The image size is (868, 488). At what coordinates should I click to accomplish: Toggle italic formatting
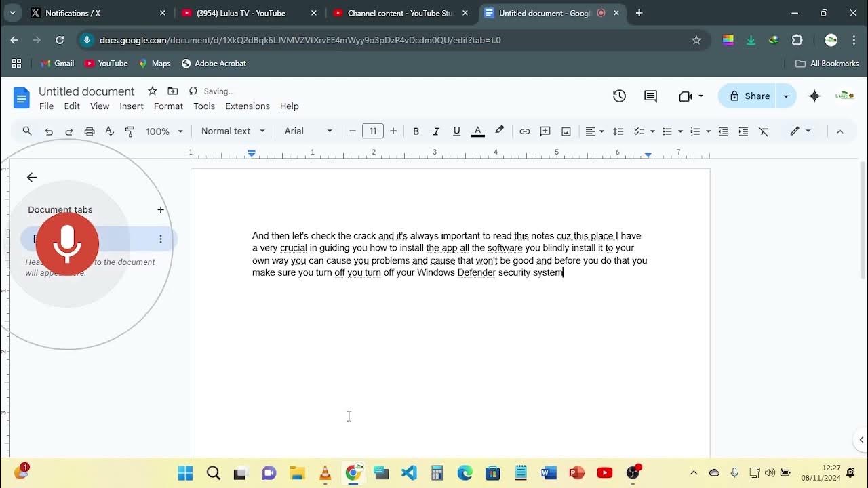(x=436, y=131)
